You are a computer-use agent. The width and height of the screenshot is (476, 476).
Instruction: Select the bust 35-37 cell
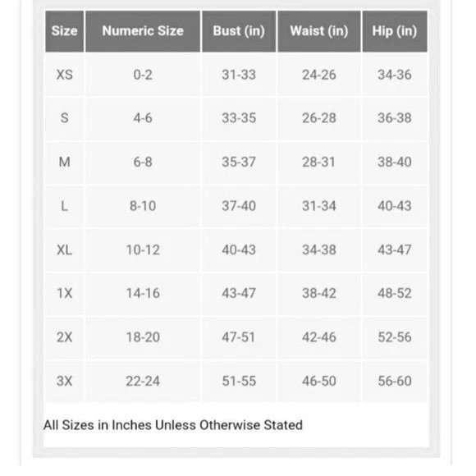pyautogui.click(x=239, y=162)
